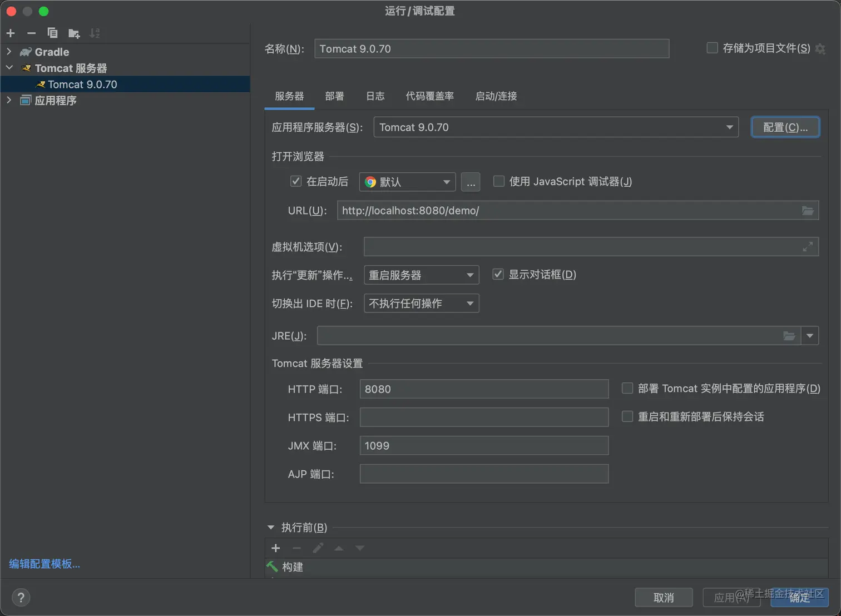The image size is (841, 616).
Task: Collapse the 执行前 section
Action: pos(271,528)
